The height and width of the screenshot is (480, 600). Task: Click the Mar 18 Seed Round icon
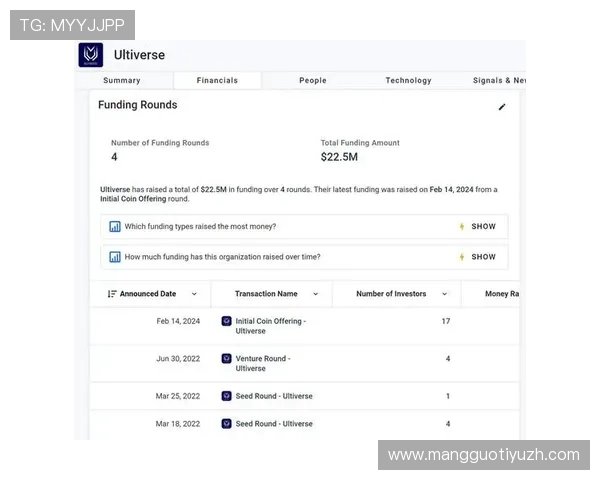226,424
